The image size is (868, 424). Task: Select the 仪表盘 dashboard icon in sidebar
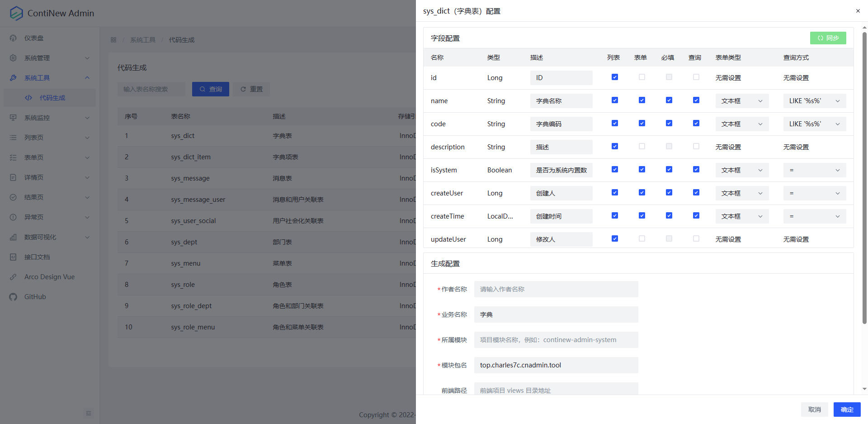click(x=13, y=38)
